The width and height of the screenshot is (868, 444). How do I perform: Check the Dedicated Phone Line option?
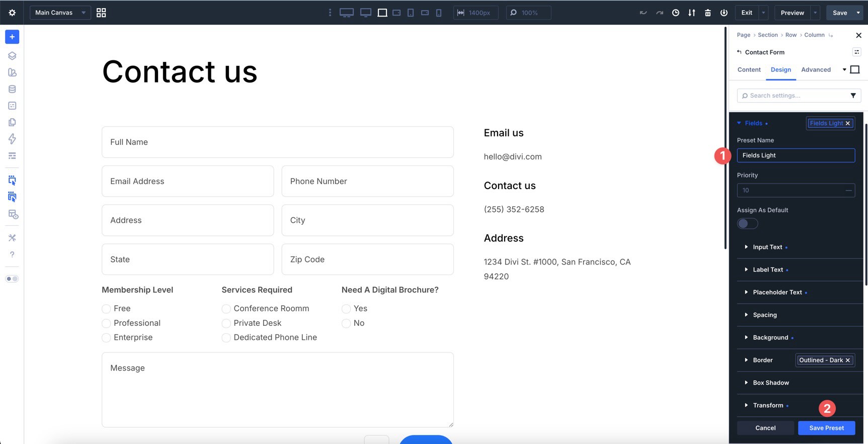(x=226, y=338)
